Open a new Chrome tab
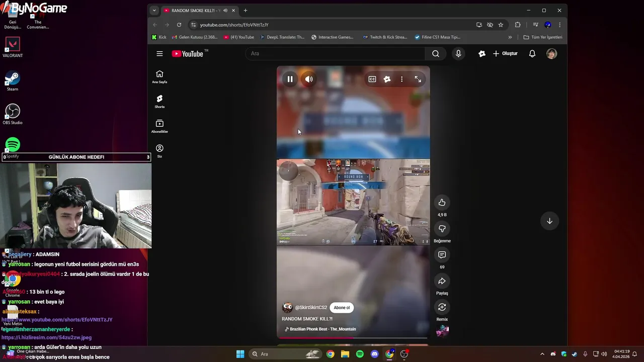Image resolution: width=644 pixels, height=362 pixels. point(246,11)
